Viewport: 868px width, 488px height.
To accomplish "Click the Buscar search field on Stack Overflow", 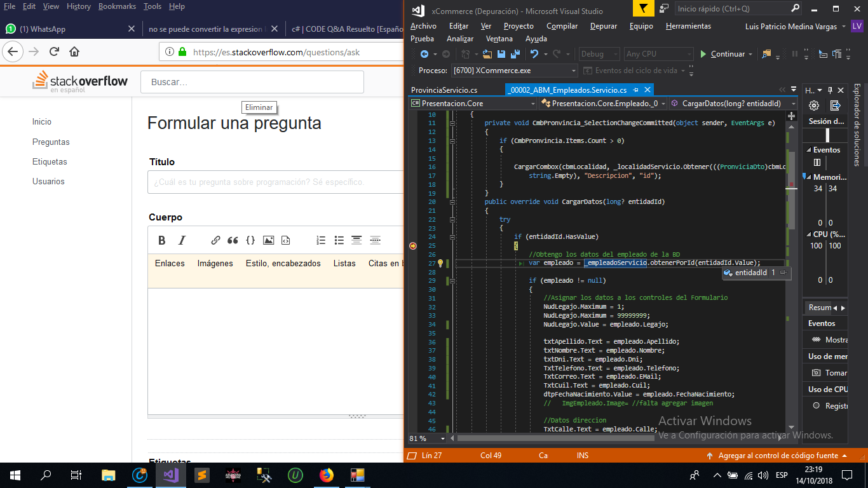I will click(252, 82).
